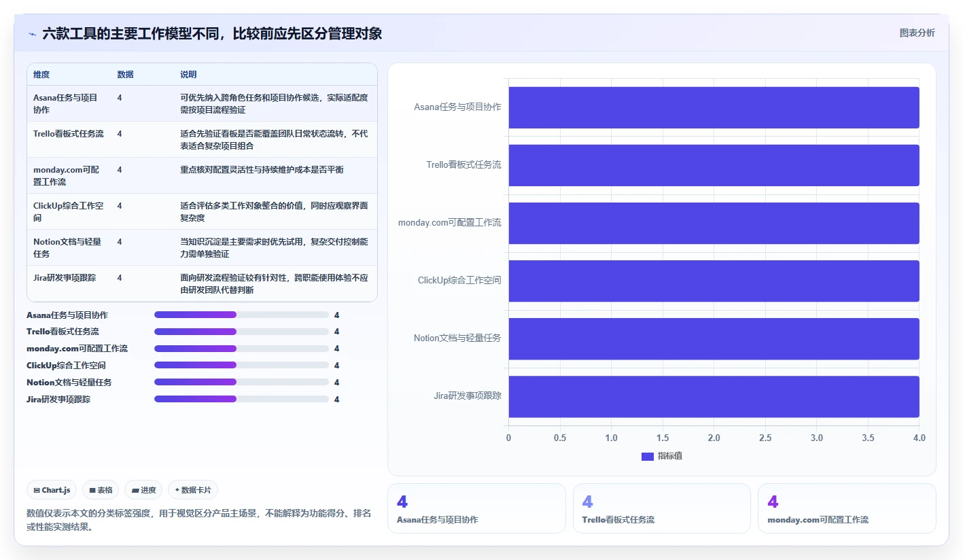This screenshot has height=560, width=963.
Task: Click the 说明 column header
Action: (x=188, y=75)
